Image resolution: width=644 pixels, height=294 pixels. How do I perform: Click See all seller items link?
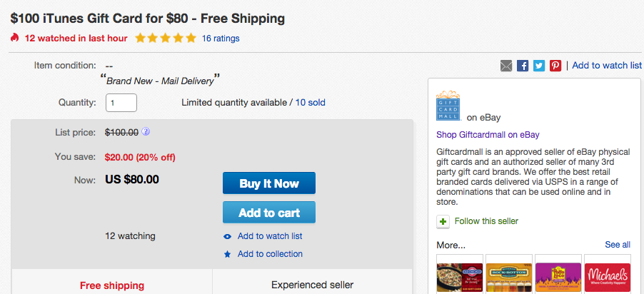tap(617, 245)
